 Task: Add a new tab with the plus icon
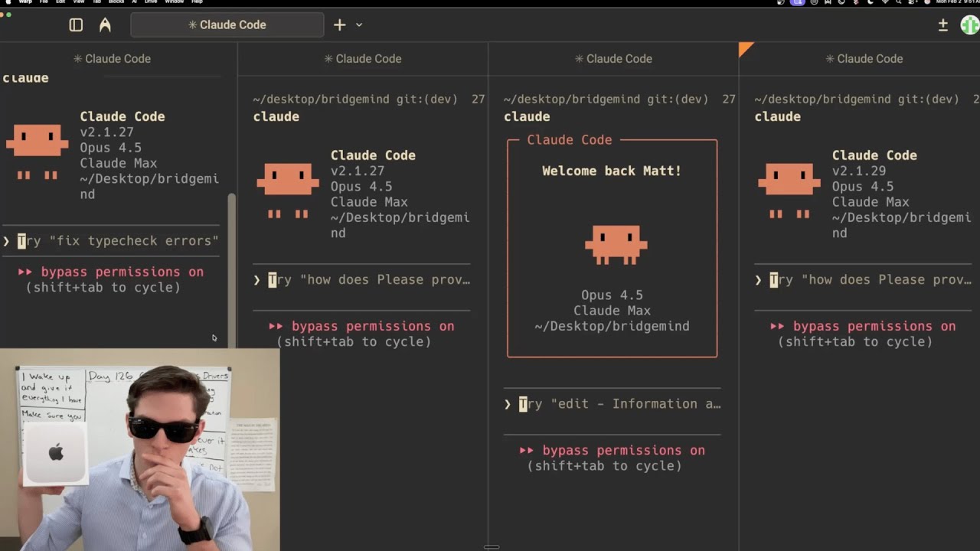(x=339, y=24)
